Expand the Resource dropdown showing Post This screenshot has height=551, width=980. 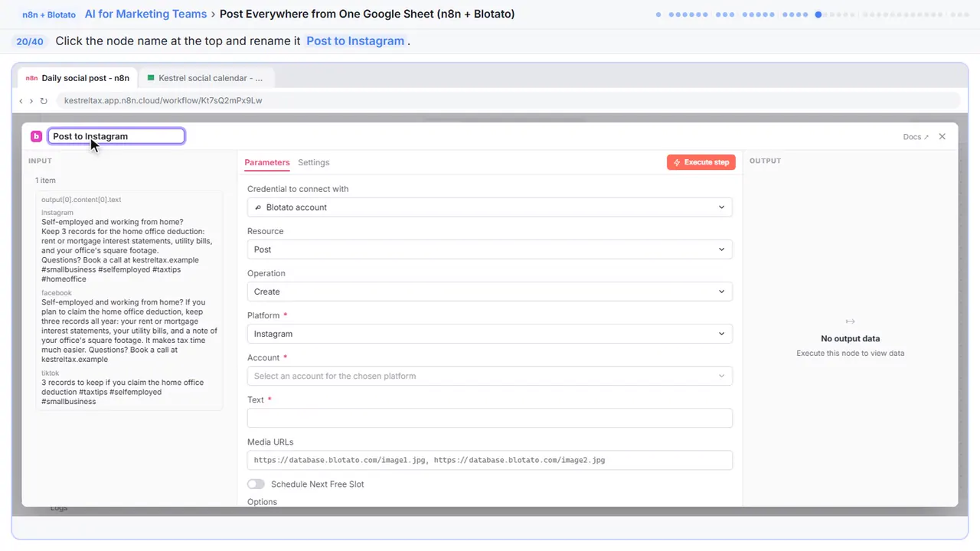pos(490,249)
